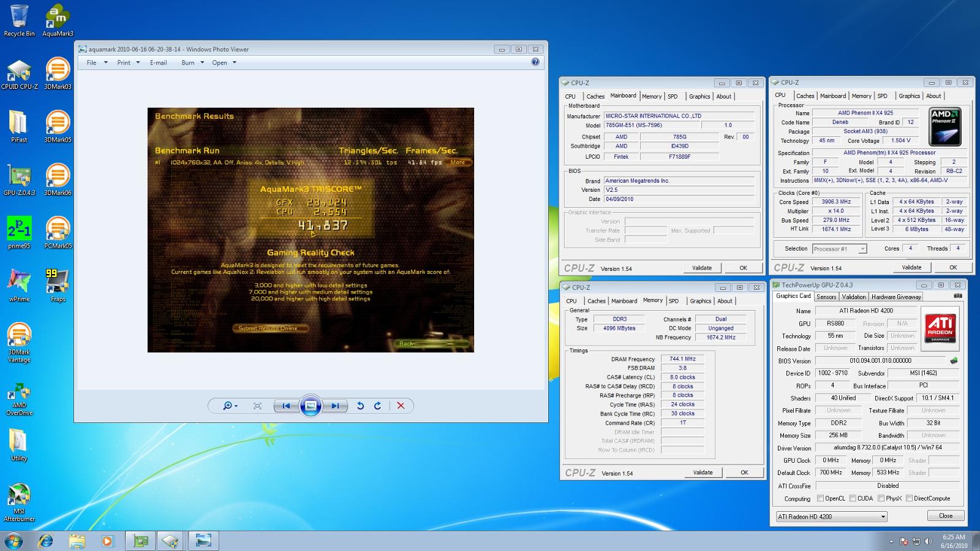Open the Recycle Bin desktop icon

click(x=19, y=20)
